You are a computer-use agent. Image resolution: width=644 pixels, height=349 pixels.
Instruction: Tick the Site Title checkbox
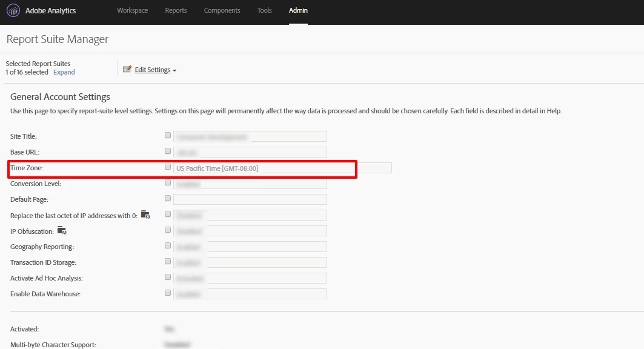(x=168, y=135)
